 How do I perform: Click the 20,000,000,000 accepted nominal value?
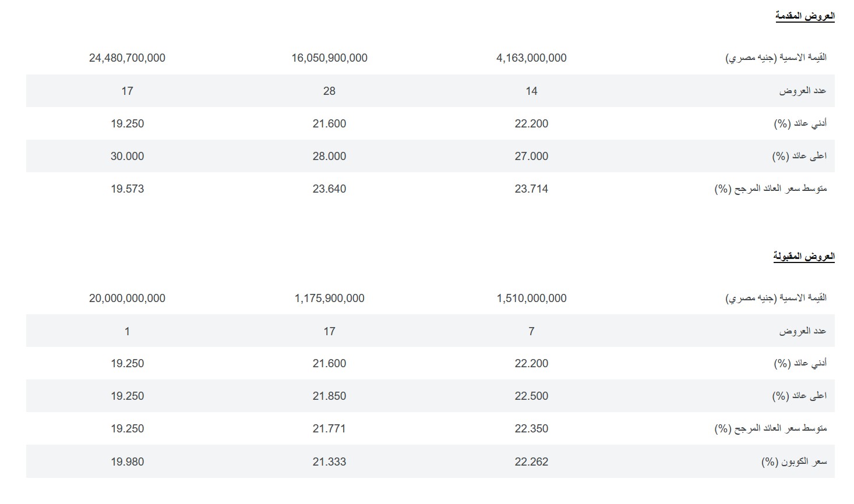coord(127,298)
